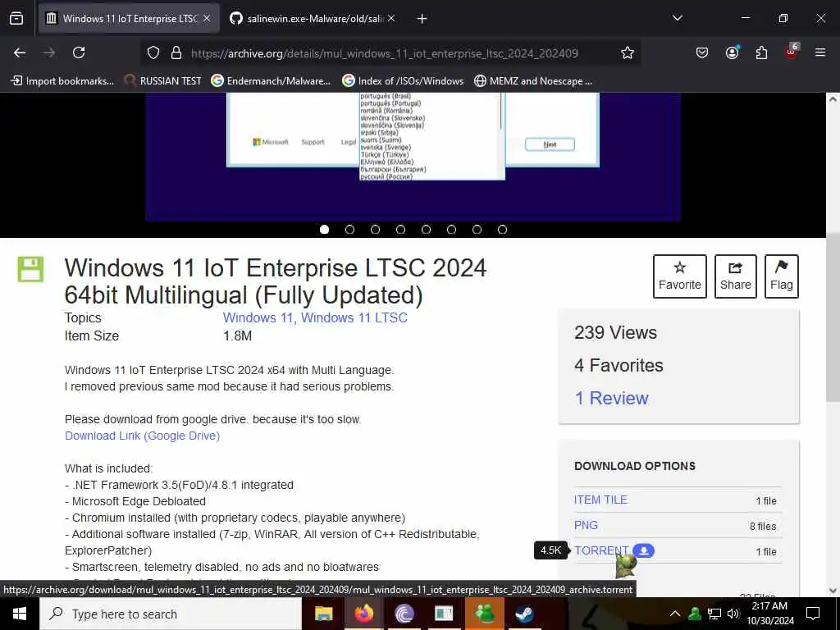Open the 2:17 AM clock calendar
This screenshot has height=630, width=840.
[x=769, y=614]
